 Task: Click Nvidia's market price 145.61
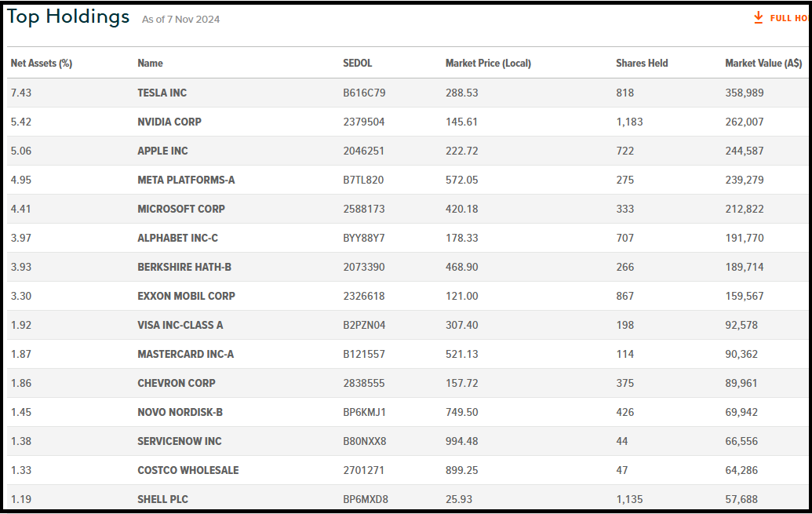461,122
